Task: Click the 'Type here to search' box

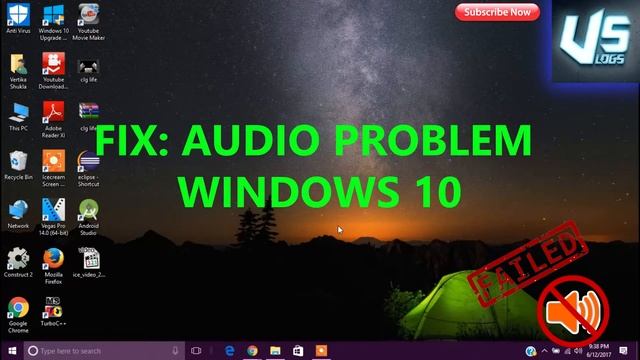Action: [104, 351]
